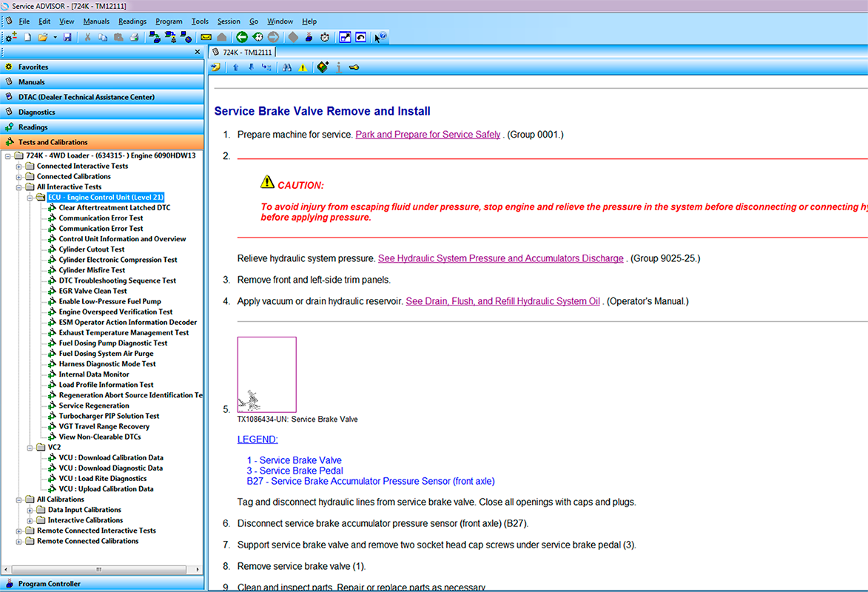Click the Print icon in toolbar
This screenshot has width=868, height=592.
134,37
